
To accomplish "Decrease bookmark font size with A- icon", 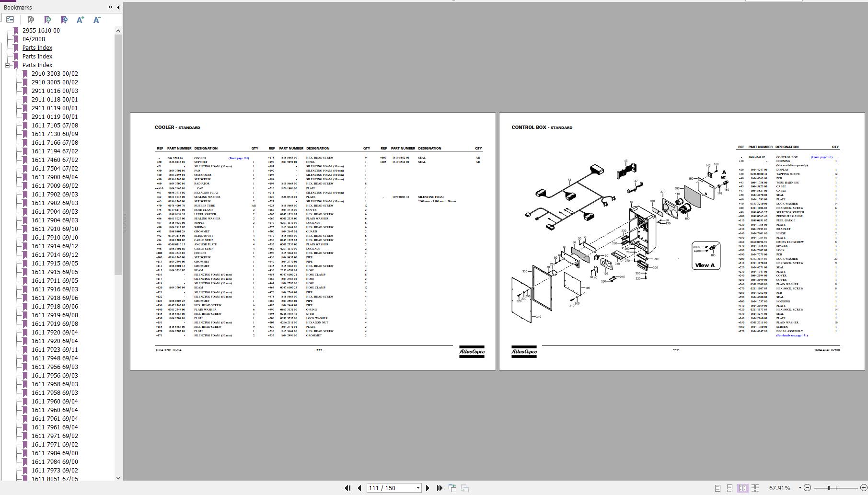I will pyautogui.click(x=97, y=20).
